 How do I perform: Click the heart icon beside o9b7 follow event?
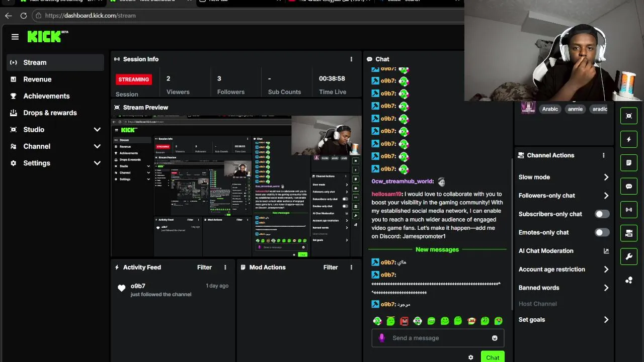(x=121, y=288)
